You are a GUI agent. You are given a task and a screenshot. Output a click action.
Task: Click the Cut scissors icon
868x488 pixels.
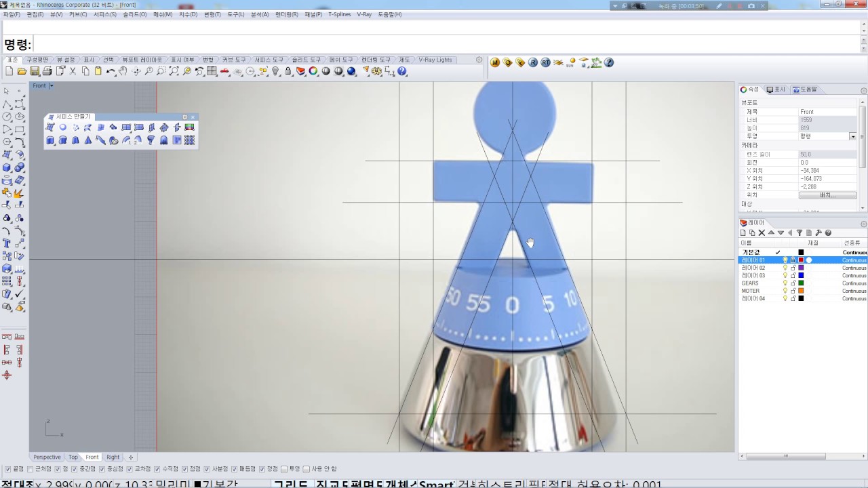tap(73, 71)
